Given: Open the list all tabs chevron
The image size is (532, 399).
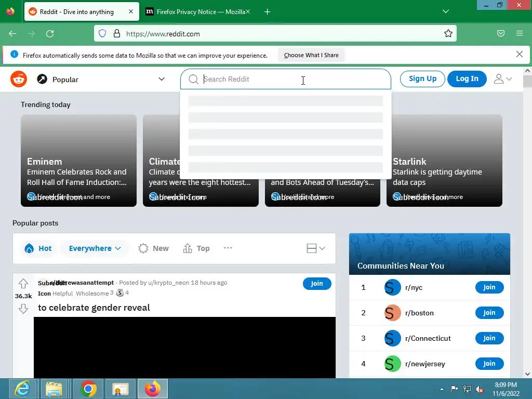Looking at the screenshot, I should pyautogui.click(x=446, y=11).
